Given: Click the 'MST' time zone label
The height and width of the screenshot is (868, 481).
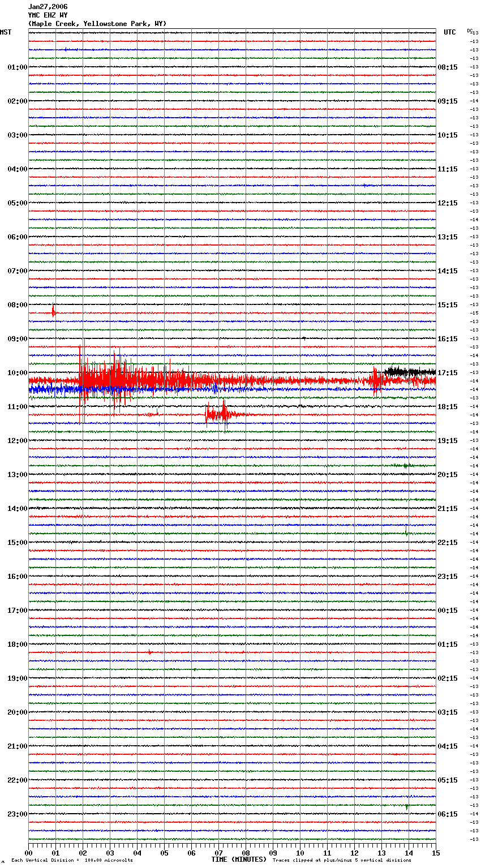Looking at the screenshot, I should point(6,32).
